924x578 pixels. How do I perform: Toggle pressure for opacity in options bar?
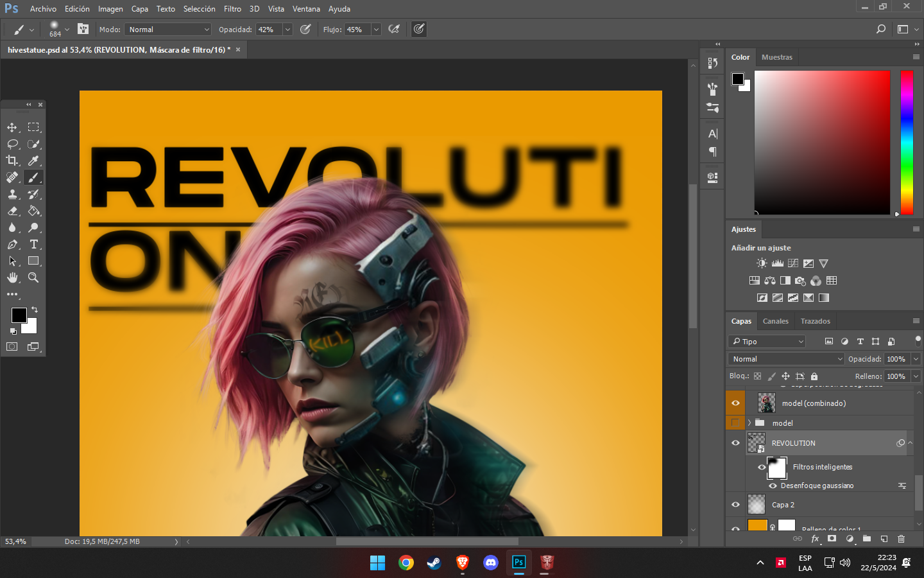pyautogui.click(x=305, y=29)
